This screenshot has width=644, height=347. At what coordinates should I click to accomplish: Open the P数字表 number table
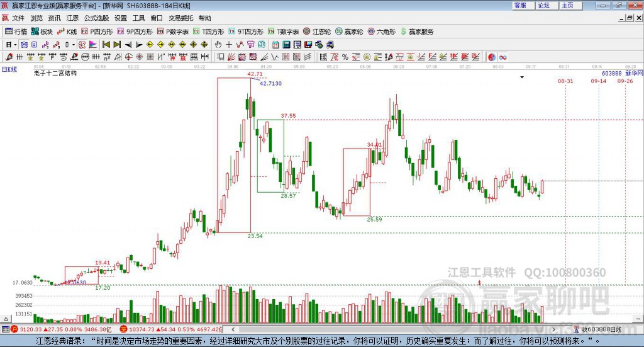172,31
